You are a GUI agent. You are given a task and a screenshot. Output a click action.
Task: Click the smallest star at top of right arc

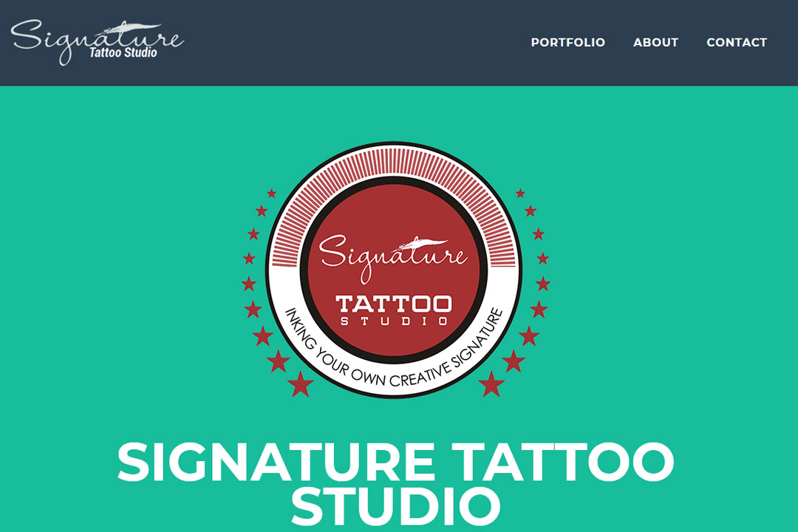point(520,193)
